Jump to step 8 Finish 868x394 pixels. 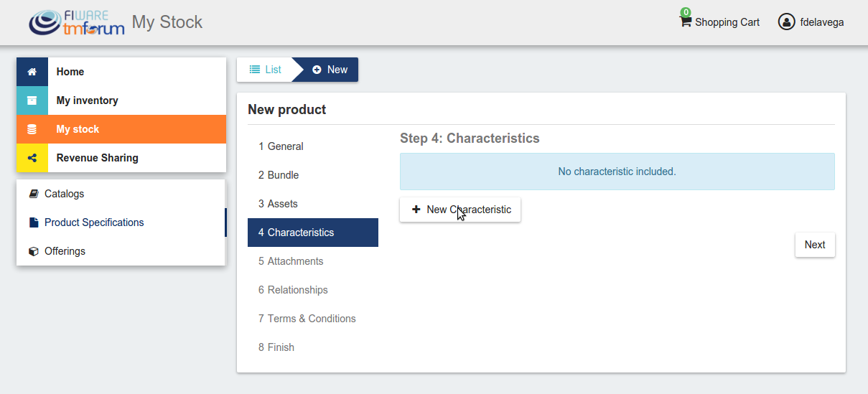point(276,347)
